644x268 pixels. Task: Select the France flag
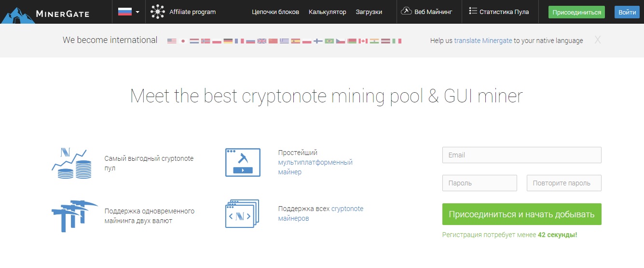(x=239, y=41)
